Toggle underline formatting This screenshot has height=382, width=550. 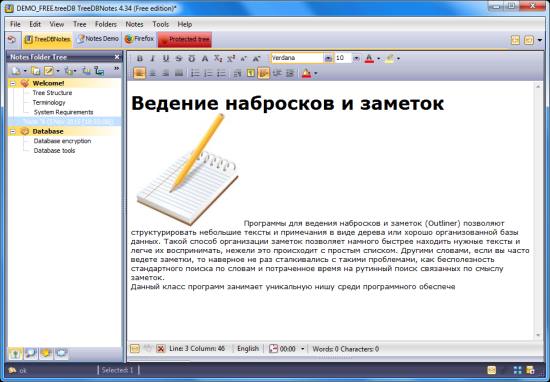pos(166,59)
